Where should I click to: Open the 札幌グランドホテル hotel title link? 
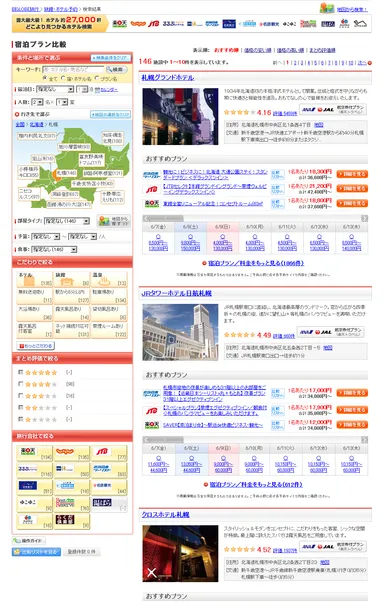tap(168, 77)
